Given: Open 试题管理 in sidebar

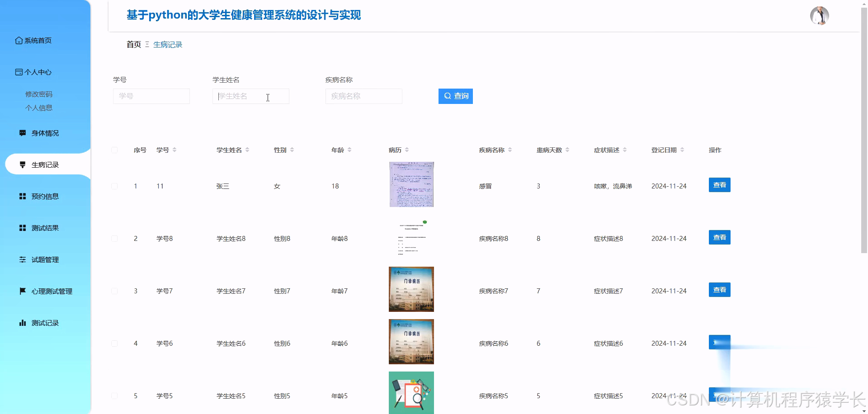Looking at the screenshot, I should [45, 260].
